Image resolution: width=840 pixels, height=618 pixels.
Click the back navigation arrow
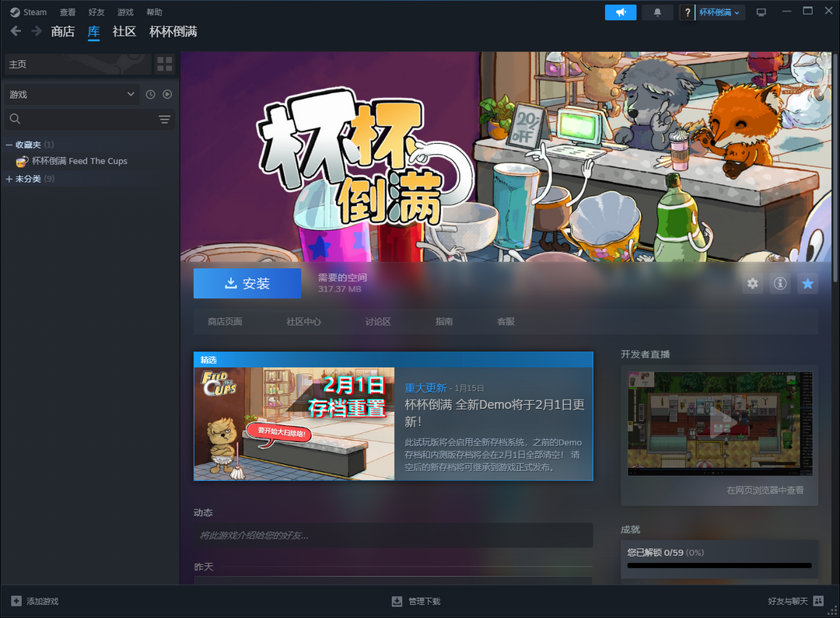16,31
